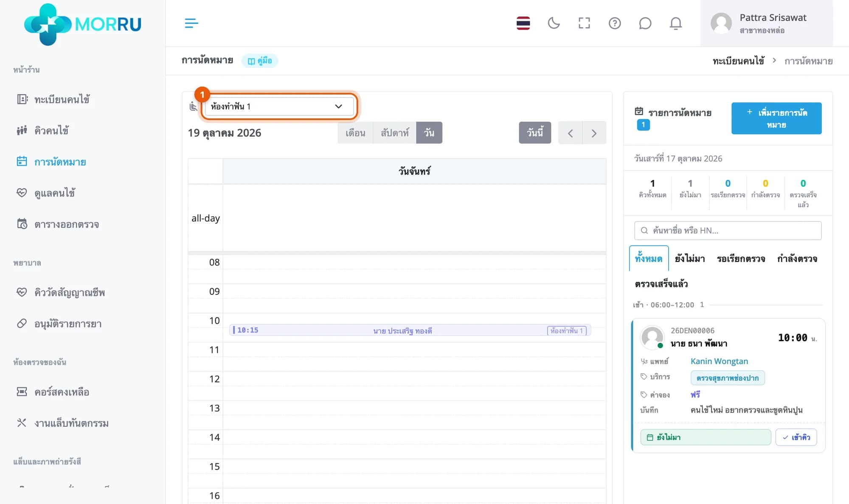This screenshot has width=849, height=504.
Task: Open notifications bell icon
Action: [675, 23]
